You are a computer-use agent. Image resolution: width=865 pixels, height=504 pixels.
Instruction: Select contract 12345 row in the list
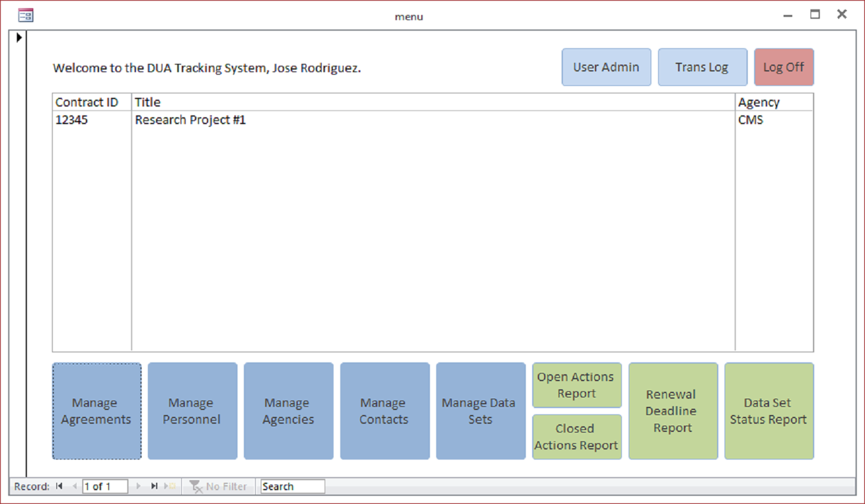point(188,120)
